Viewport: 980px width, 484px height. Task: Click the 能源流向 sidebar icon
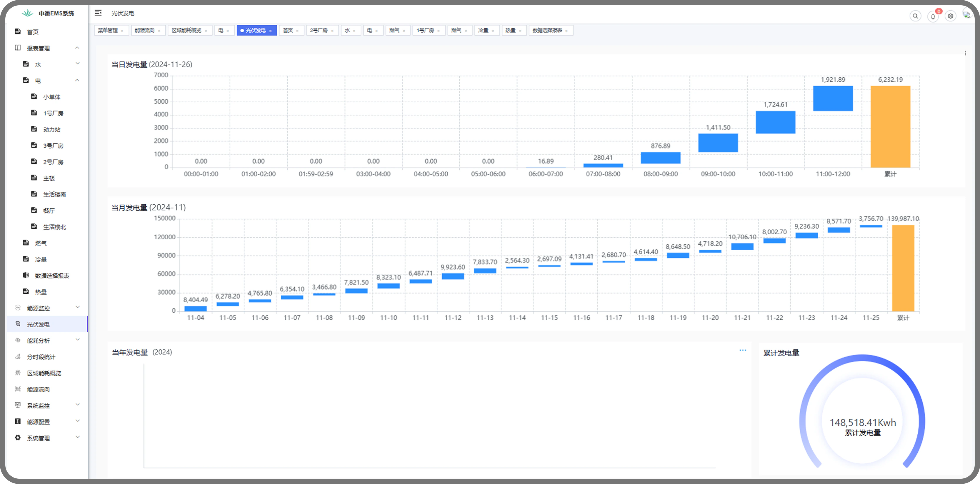tap(18, 389)
